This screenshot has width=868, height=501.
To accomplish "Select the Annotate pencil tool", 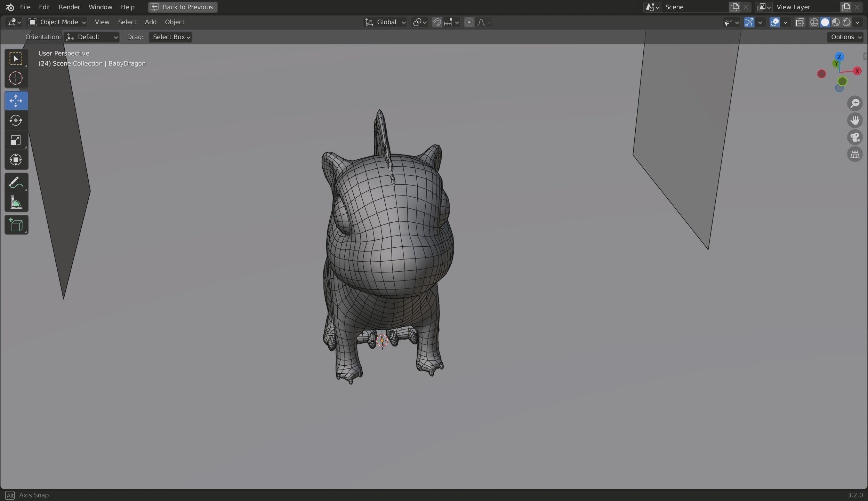I will [16, 182].
